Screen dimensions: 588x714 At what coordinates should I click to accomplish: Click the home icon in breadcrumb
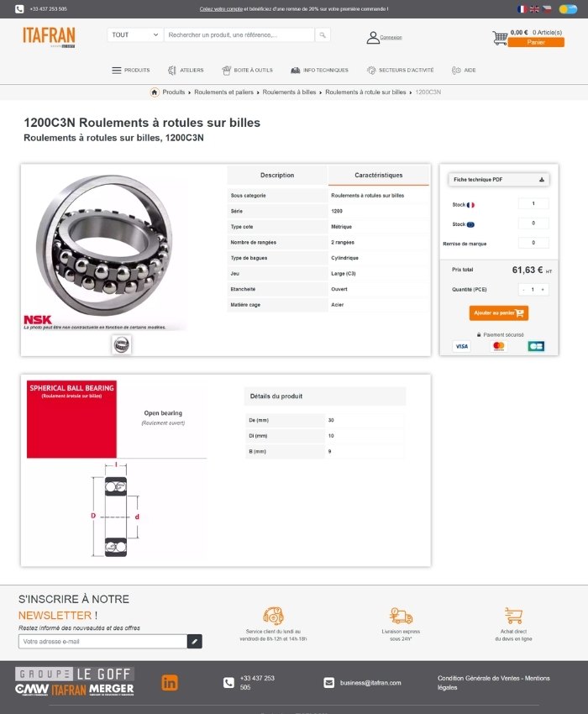click(x=155, y=92)
